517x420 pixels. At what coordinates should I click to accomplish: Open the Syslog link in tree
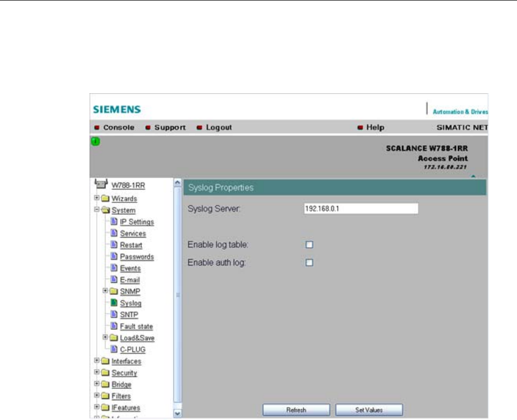pyautogui.click(x=130, y=303)
